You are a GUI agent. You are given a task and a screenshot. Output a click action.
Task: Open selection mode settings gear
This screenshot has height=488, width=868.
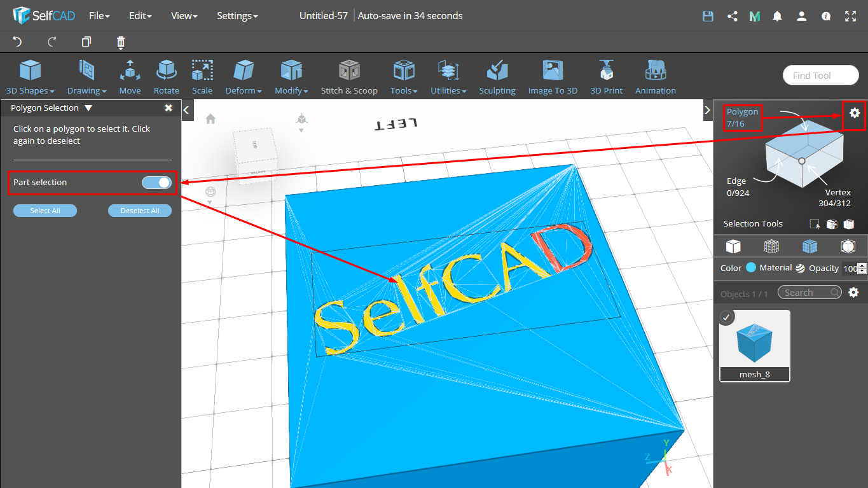coord(855,113)
